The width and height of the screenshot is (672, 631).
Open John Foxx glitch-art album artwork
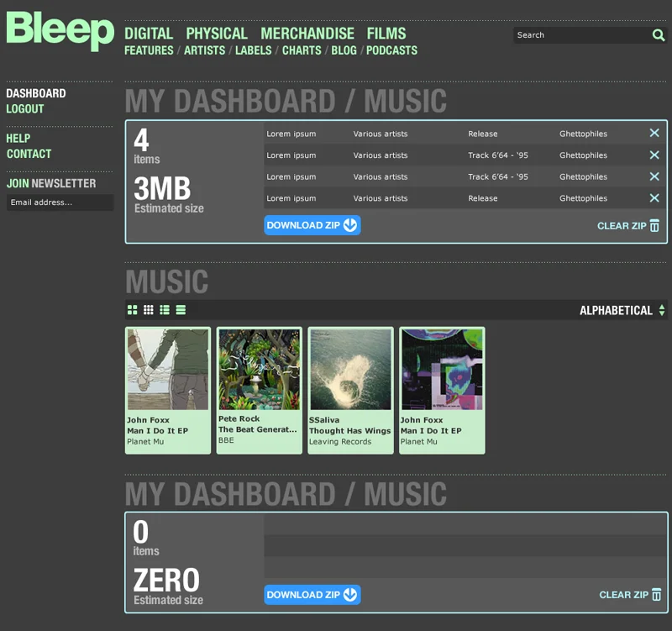[x=442, y=370]
